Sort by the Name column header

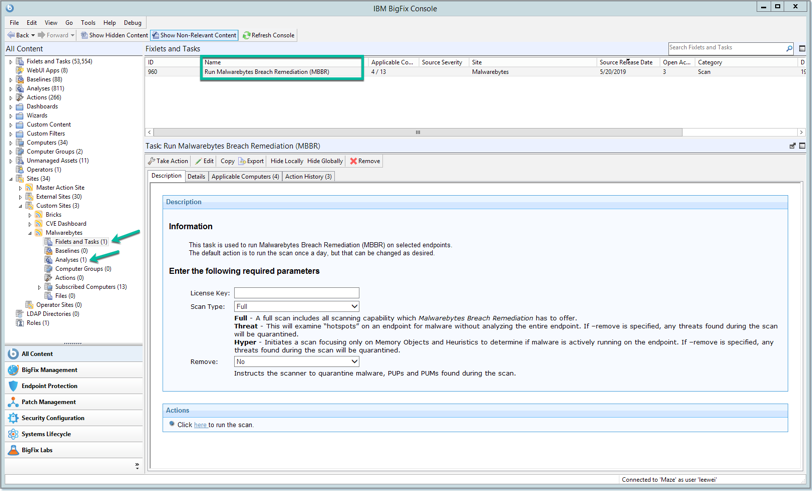click(284, 62)
